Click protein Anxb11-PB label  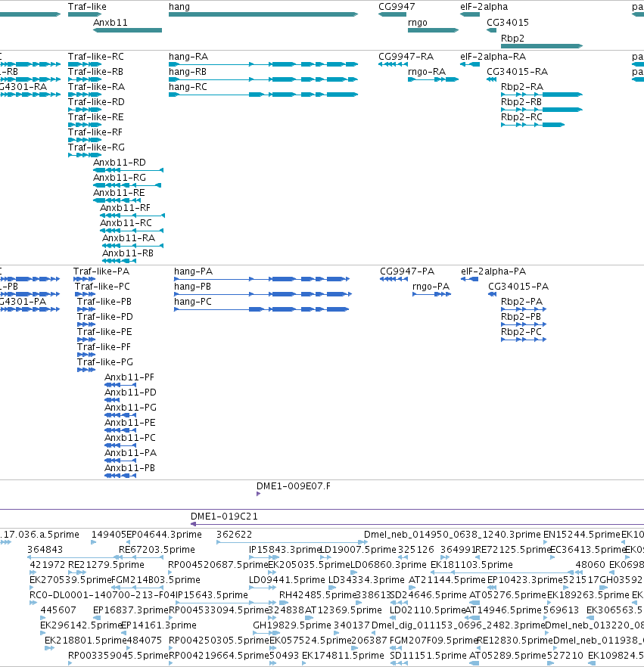[x=130, y=468]
